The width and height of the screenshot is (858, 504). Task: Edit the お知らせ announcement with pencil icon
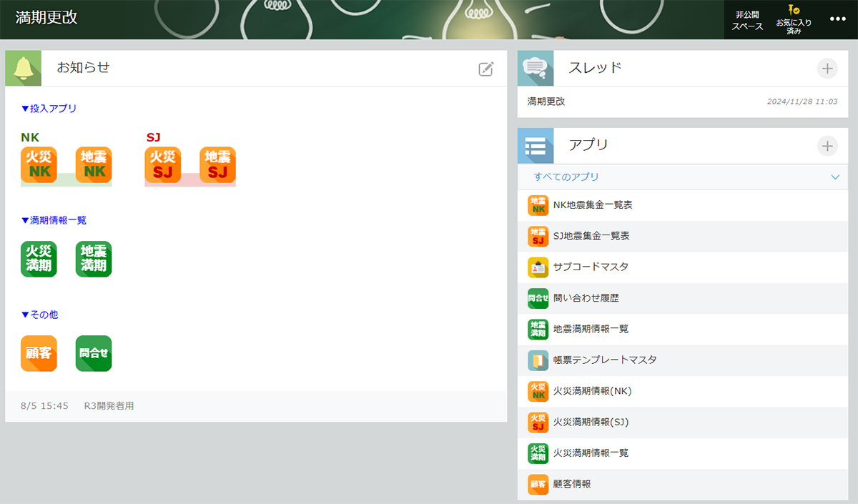[485, 69]
